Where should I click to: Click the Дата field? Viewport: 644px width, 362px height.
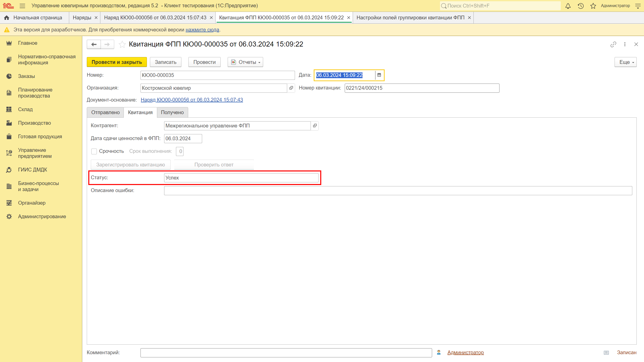(345, 75)
